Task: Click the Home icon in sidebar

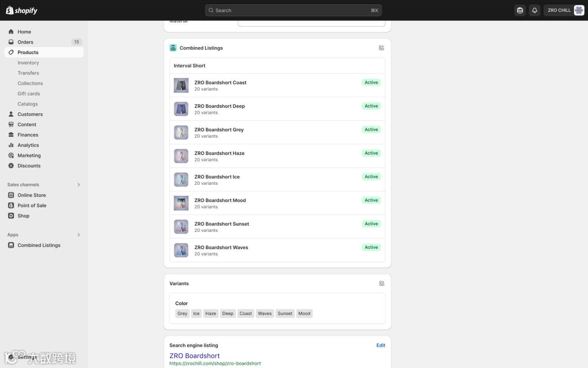Action: pyautogui.click(x=11, y=32)
